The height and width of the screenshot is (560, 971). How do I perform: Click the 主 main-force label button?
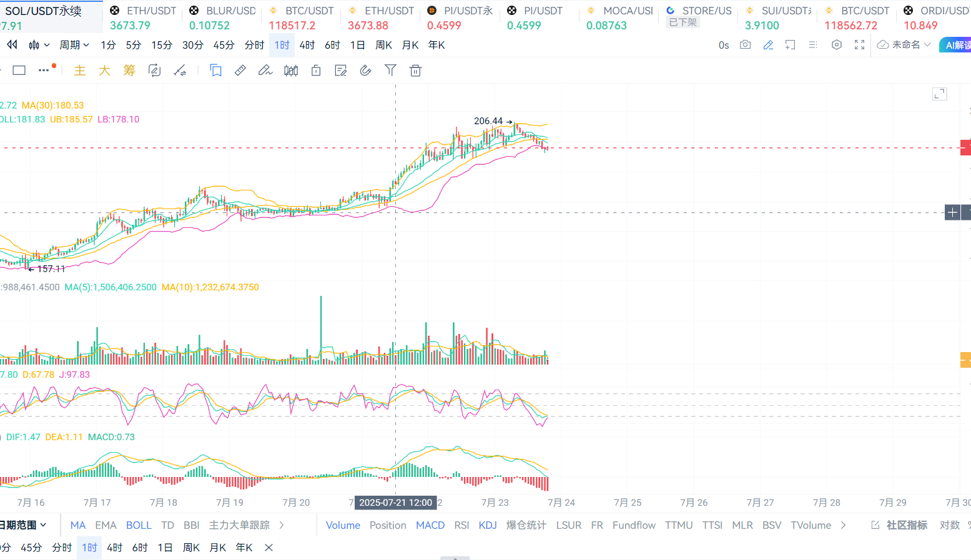pos(80,71)
